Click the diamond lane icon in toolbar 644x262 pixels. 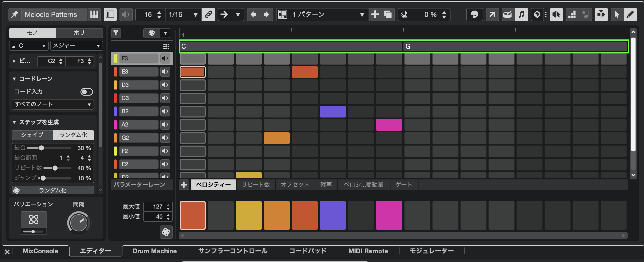pyautogui.click(x=537, y=14)
